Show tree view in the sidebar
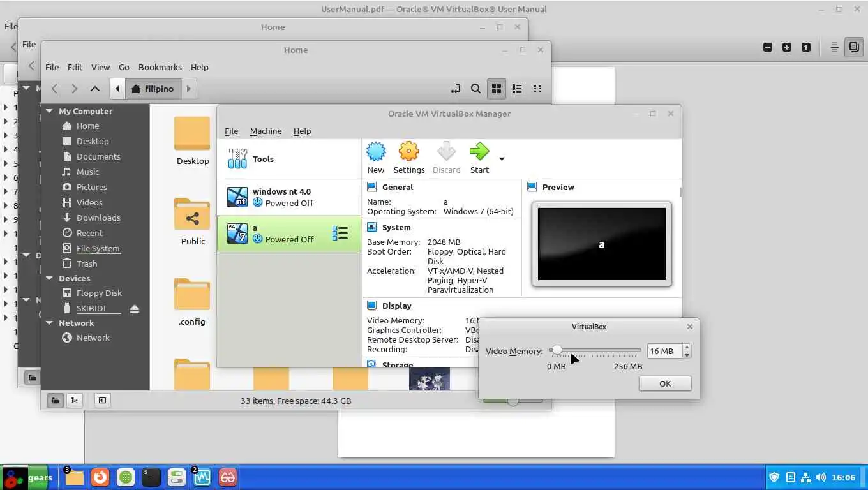Screen dimensions: 868x490 point(75,401)
